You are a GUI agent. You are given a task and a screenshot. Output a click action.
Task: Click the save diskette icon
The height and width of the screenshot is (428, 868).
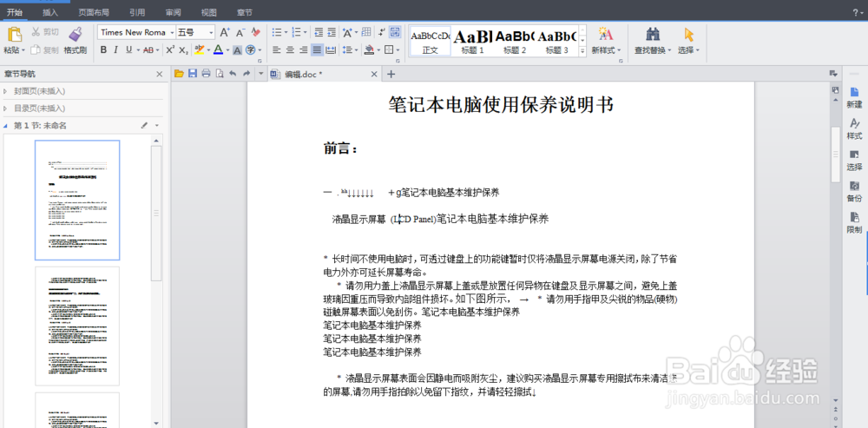193,73
